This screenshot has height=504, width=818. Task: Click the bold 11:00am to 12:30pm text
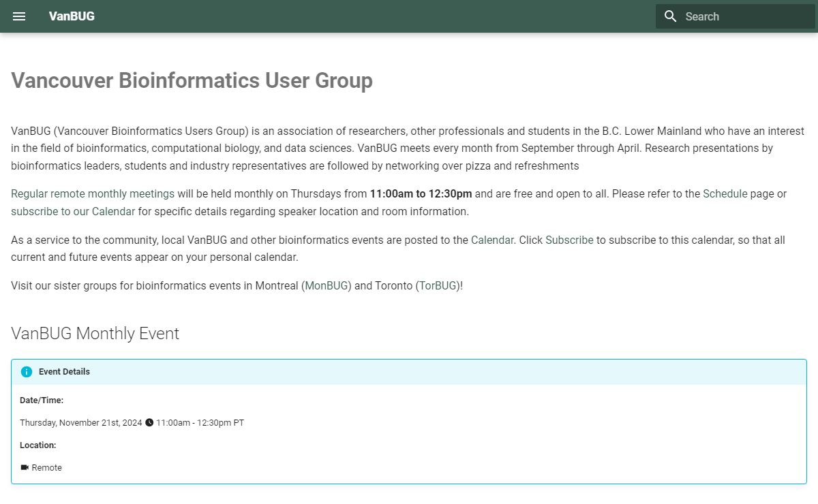click(x=421, y=193)
